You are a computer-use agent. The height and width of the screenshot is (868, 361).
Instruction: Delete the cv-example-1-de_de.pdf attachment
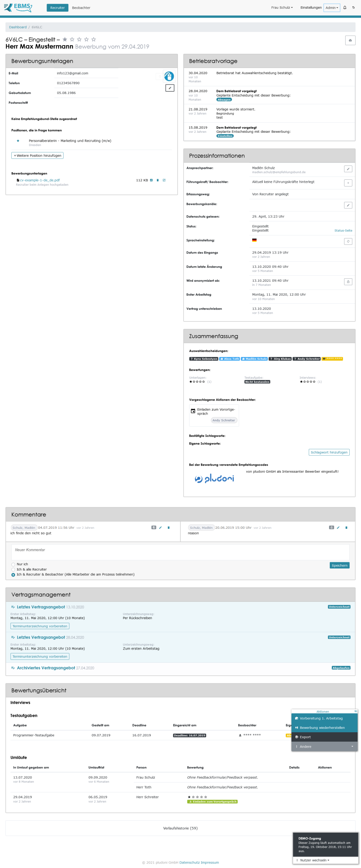pos(158,180)
